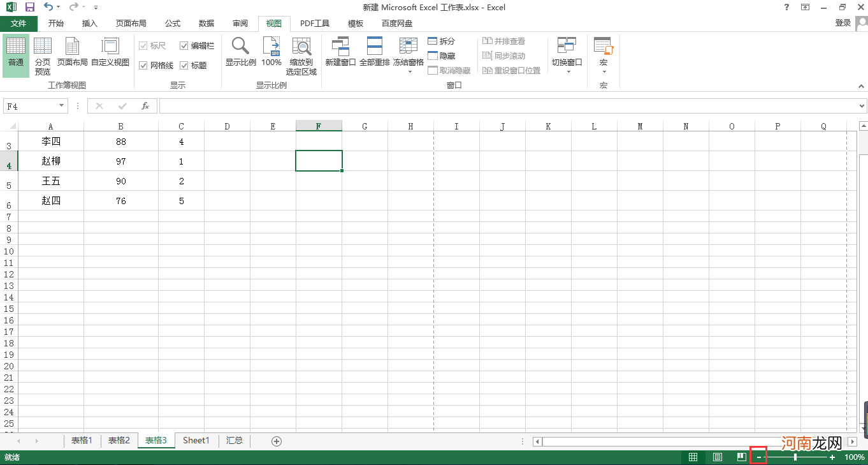This screenshot has height=465, width=868.
Task: Select column header F
Action: tap(319, 126)
